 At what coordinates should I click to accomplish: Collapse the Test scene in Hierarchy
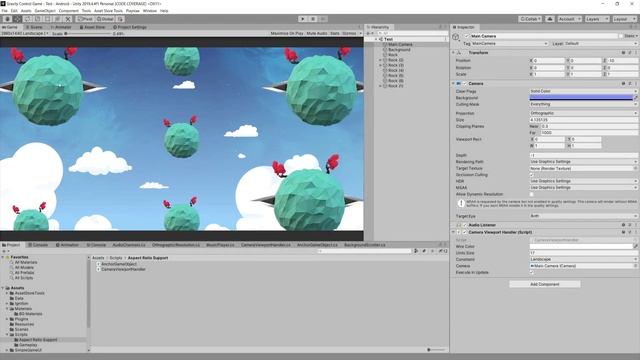click(376, 39)
